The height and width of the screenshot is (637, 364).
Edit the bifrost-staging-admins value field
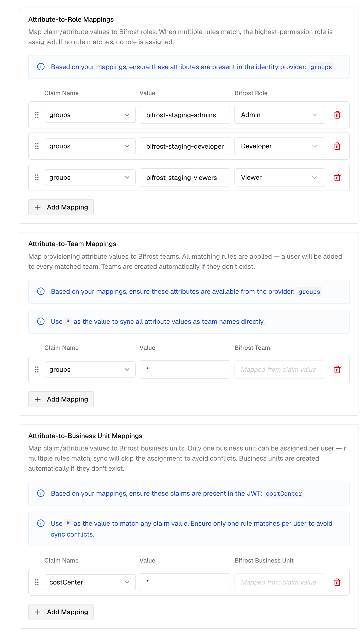tap(185, 115)
